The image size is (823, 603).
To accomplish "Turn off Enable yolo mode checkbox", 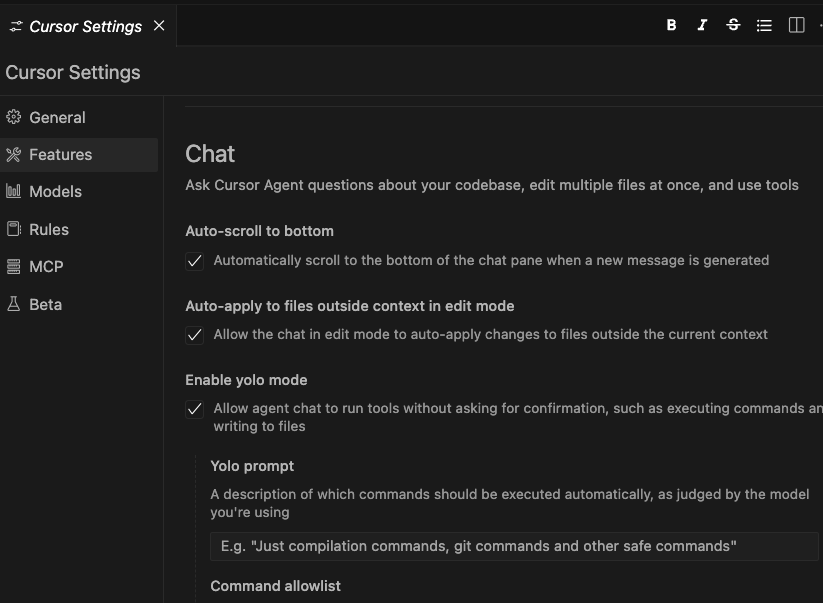I will [195, 409].
